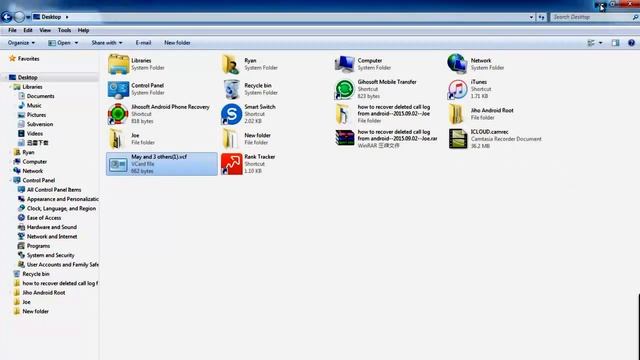Open the File menu
The height and width of the screenshot is (360, 640).
pyautogui.click(x=12, y=30)
